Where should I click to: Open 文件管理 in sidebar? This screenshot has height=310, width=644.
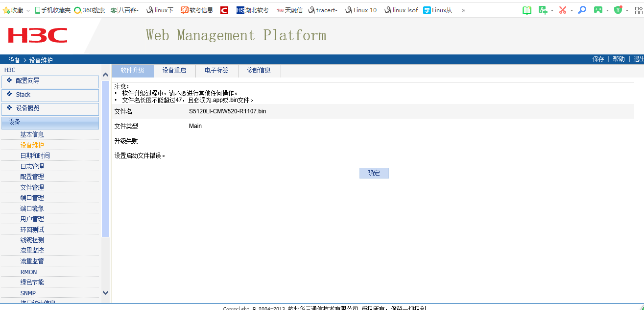tap(32, 187)
